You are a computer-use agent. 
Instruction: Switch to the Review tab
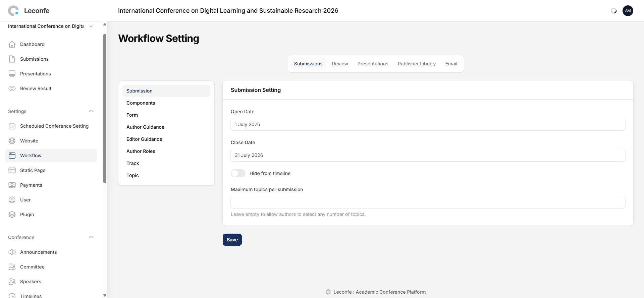click(x=340, y=64)
